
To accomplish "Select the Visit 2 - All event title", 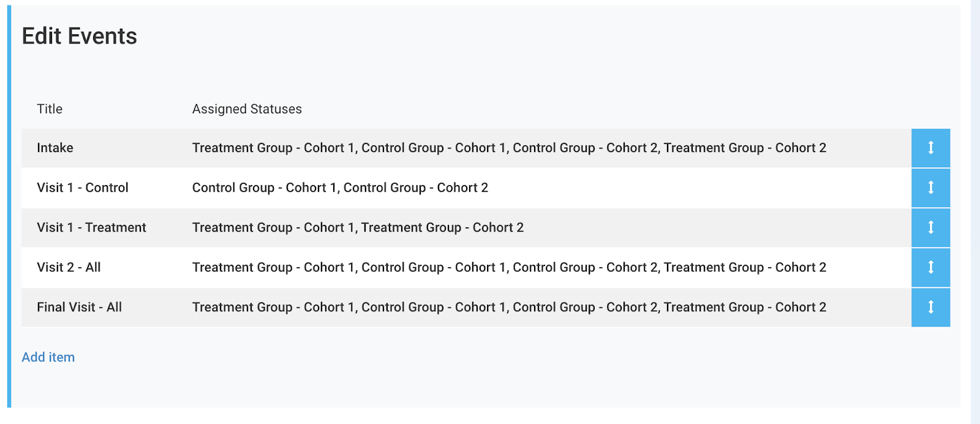I will point(69,267).
